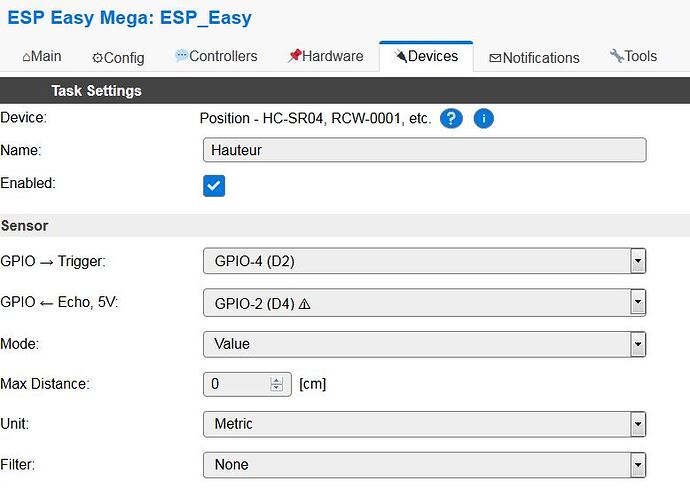
Task: Click the pushpin icon on Hardware tab
Action: [x=294, y=56]
